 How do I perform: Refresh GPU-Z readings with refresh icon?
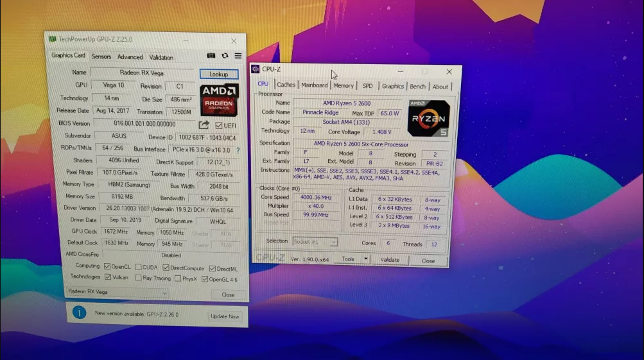pyautogui.click(x=225, y=55)
